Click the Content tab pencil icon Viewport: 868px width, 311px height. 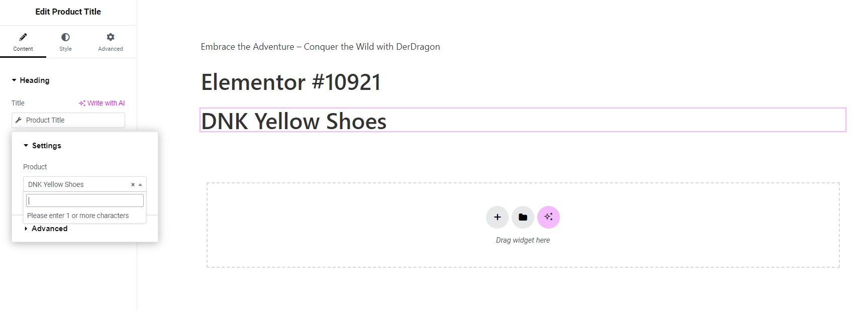click(x=23, y=37)
